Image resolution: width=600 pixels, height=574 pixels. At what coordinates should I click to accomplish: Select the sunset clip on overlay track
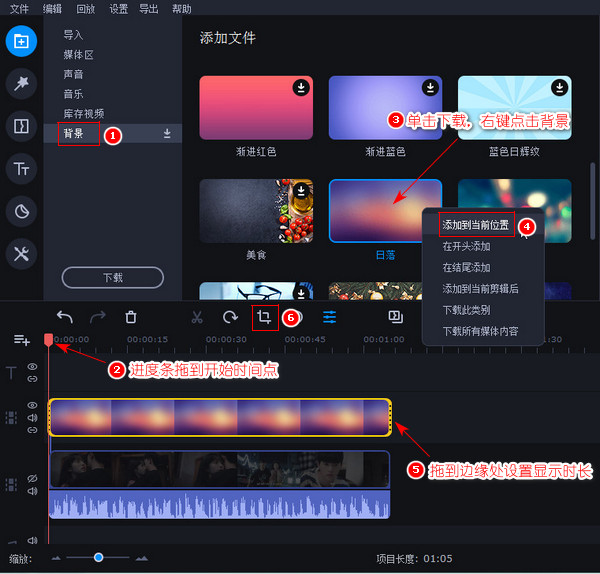(x=220, y=417)
